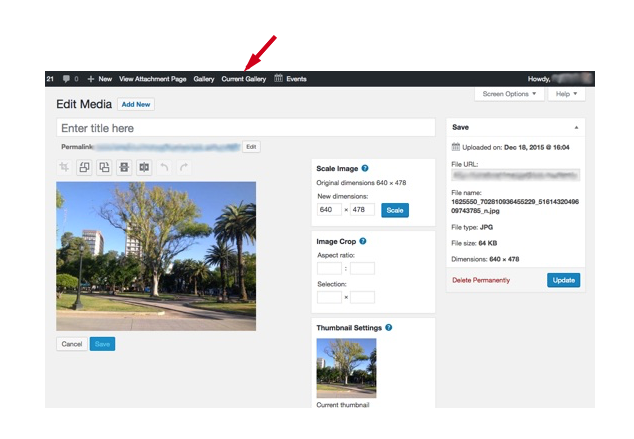Click the File URL field
634x439 pixels.
516,175
